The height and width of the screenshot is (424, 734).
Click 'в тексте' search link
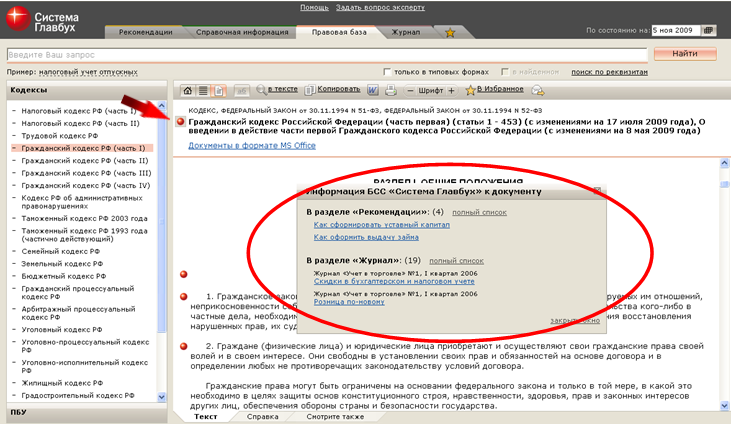coord(283,89)
